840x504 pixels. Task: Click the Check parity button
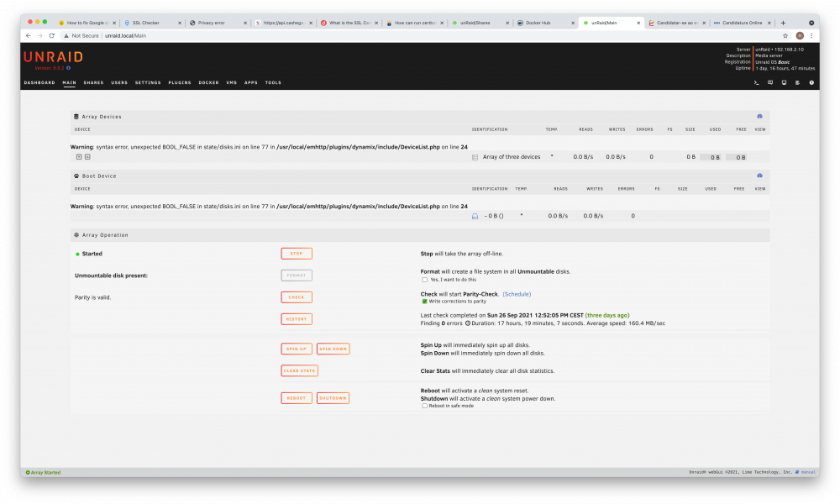pyautogui.click(x=297, y=297)
